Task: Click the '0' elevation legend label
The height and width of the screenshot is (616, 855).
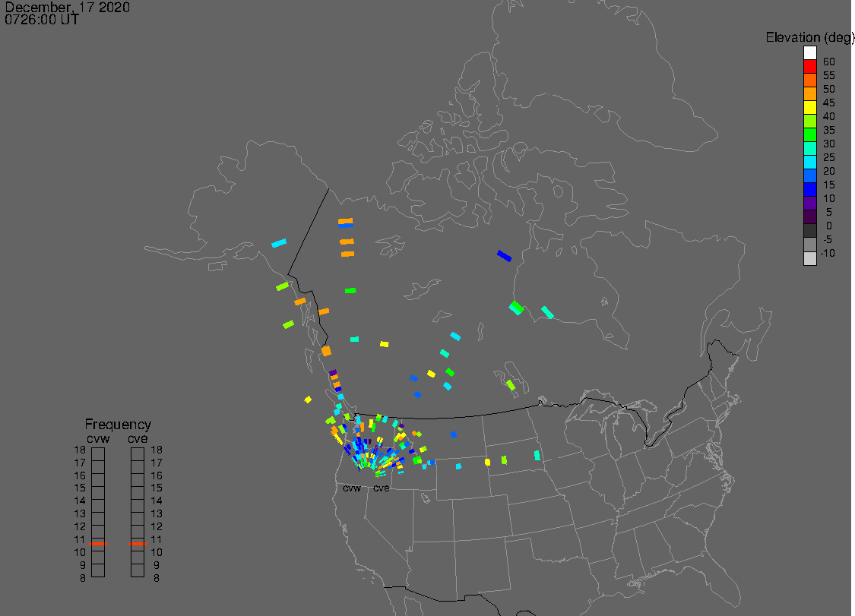Action: coord(829,226)
